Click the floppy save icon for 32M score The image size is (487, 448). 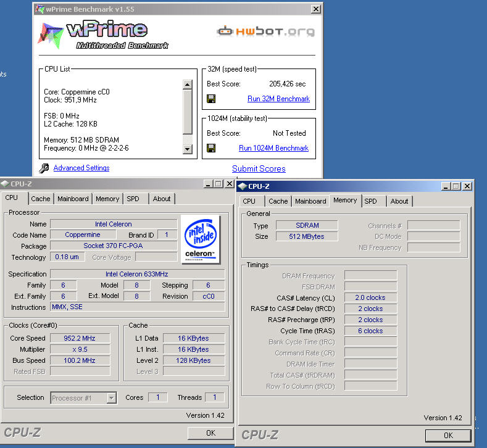pos(211,99)
